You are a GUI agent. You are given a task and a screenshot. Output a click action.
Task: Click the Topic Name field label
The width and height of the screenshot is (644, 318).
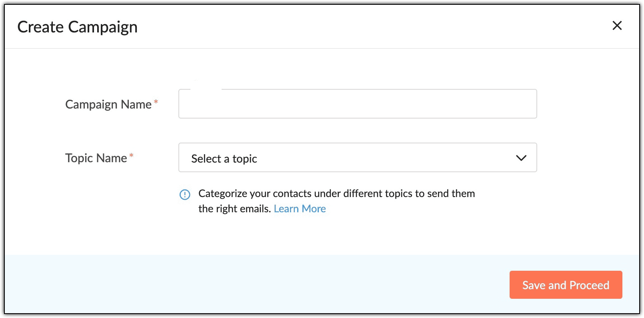pyautogui.click(x=96, y=158)
